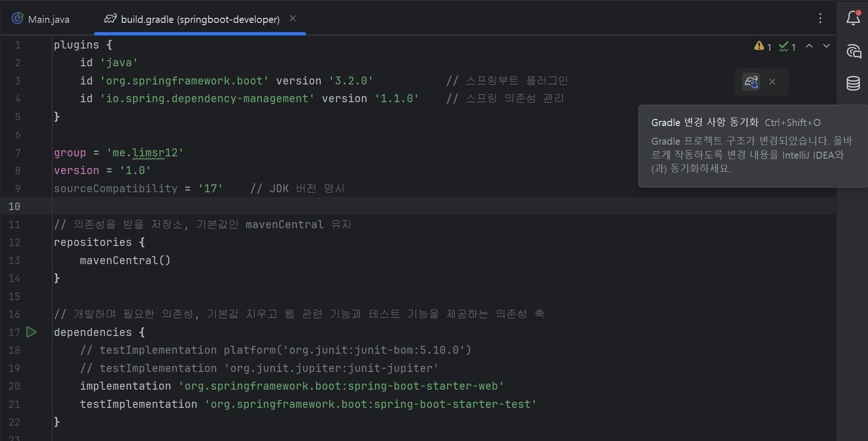Click the 'mavenCentral()' call
The width and height of the screenshot is (868, 441).
pos(125,260)
